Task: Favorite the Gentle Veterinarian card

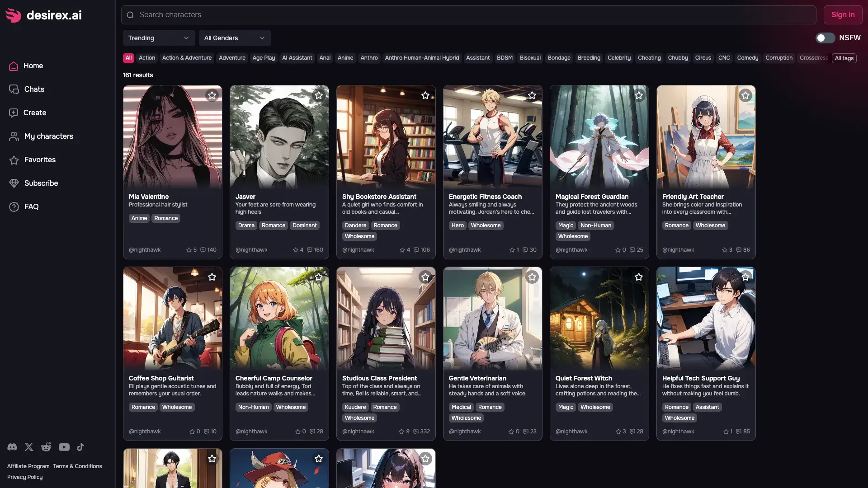Action: [x=532, y=277]
